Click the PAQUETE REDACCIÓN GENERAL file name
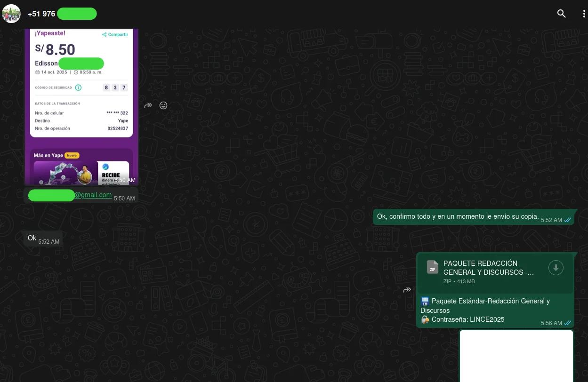 pyautogui.click(x=488, y=268)
